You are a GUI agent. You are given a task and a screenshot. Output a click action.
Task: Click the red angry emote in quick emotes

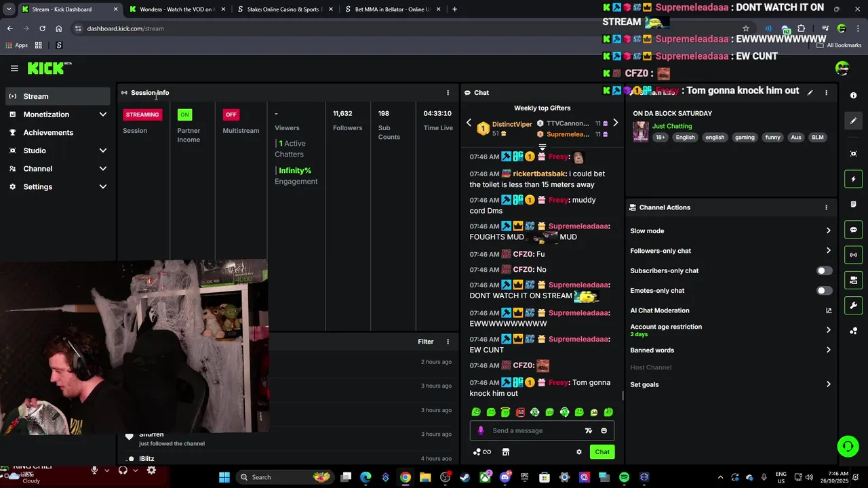pyautogui.click(x=520, y=412)
